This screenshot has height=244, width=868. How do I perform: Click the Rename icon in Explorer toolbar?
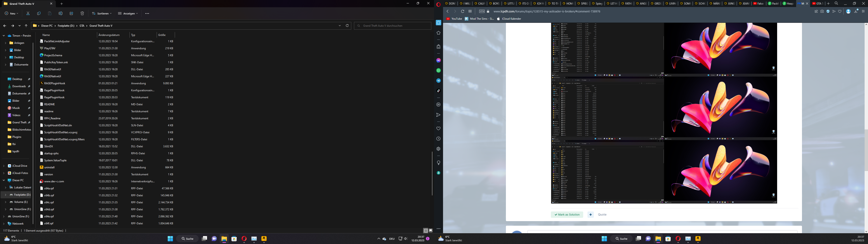[60, 14]
